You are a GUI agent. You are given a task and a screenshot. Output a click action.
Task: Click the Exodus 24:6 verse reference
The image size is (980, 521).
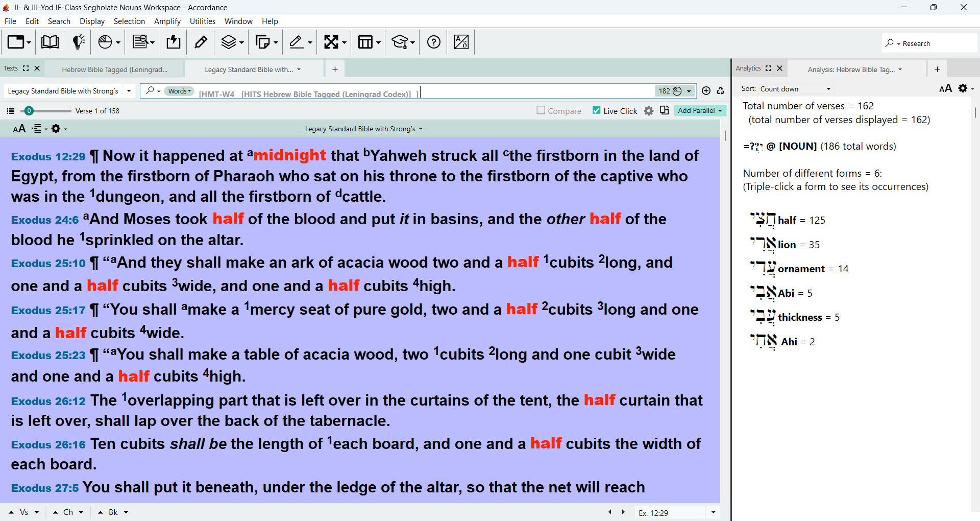[45, 220]
